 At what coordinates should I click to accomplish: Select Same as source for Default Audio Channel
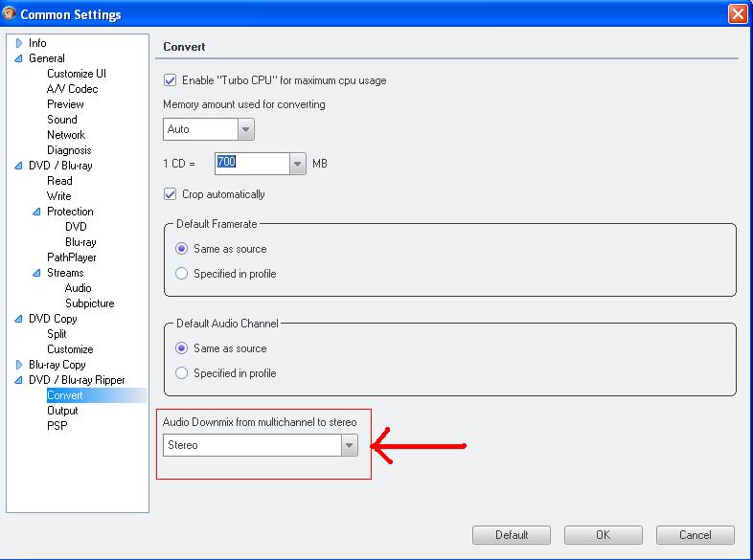coord(181,347)
